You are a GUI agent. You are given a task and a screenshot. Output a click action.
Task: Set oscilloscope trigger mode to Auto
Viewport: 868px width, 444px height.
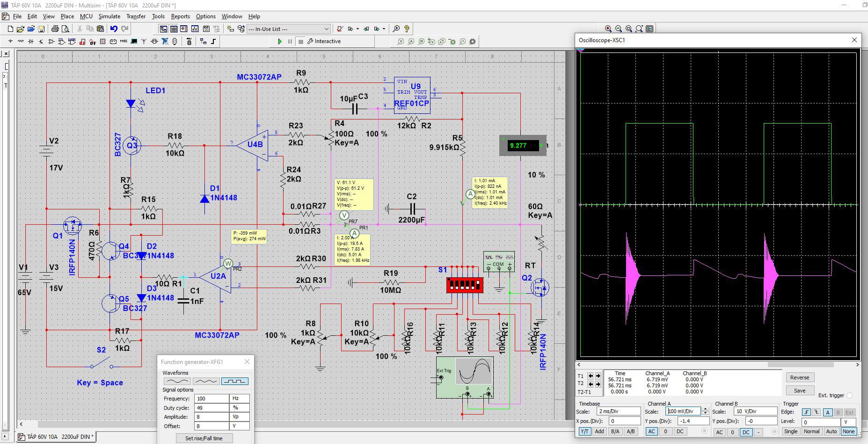click(831, 431)
